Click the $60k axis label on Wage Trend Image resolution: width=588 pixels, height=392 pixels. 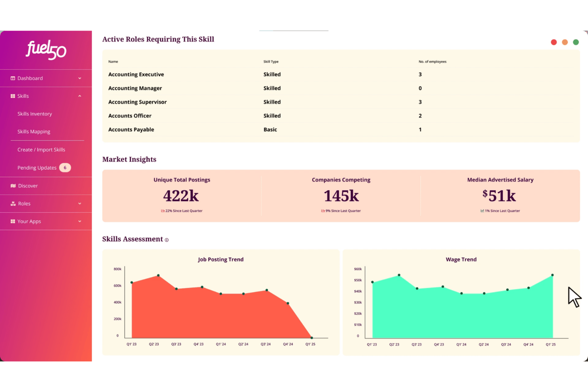(x=358, y=269)
